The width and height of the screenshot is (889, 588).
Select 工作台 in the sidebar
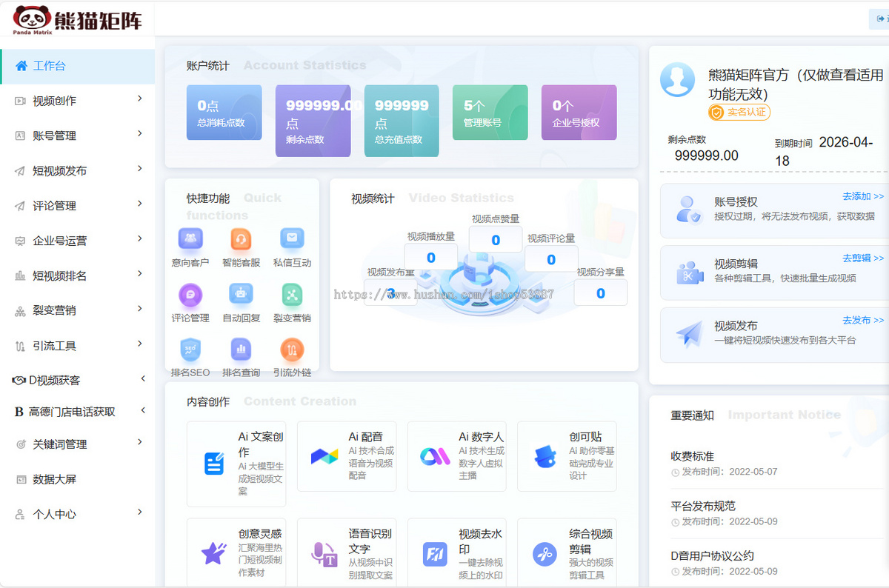(x=77, y=65)
